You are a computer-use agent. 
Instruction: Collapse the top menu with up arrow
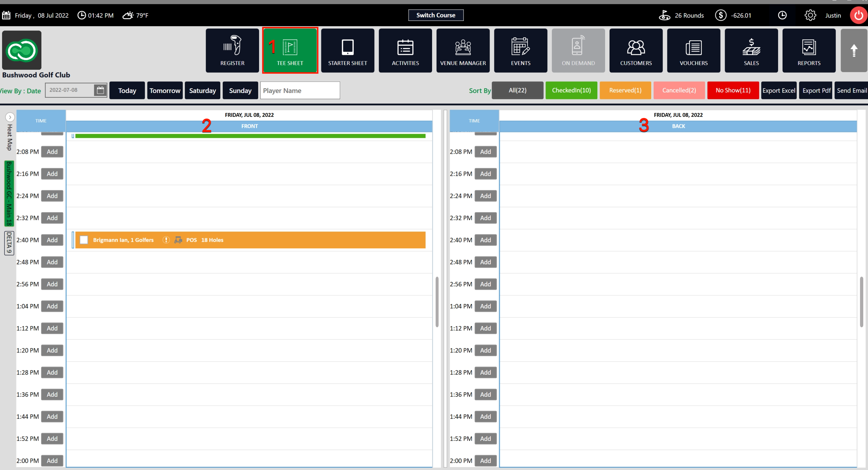click(x=853, y=51)
